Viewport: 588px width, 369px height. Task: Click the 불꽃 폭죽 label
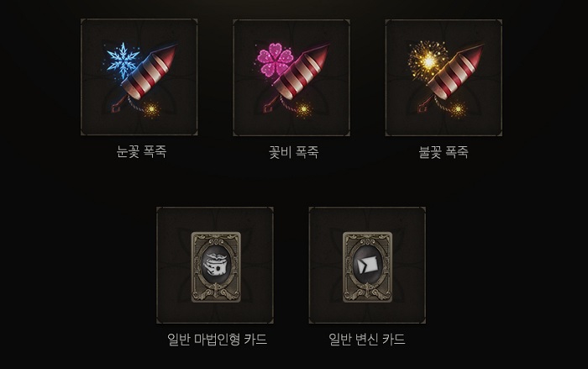click(444, 152)
